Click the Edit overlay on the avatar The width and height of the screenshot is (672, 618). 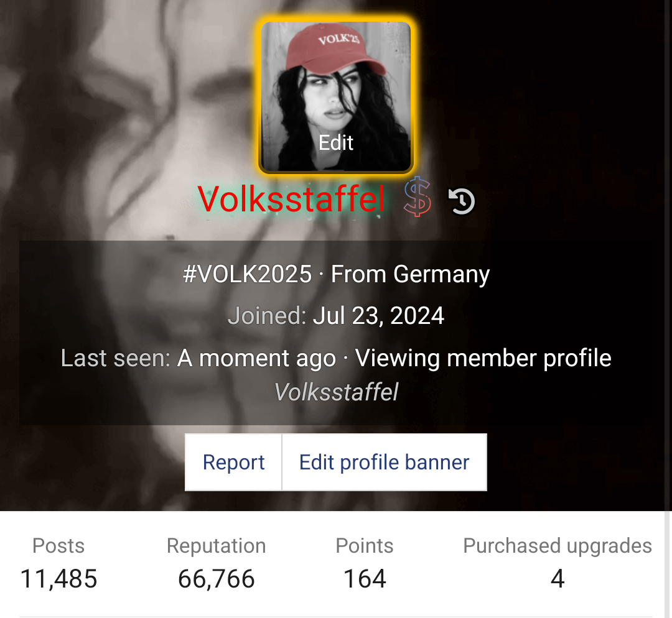tap(336, 142)
